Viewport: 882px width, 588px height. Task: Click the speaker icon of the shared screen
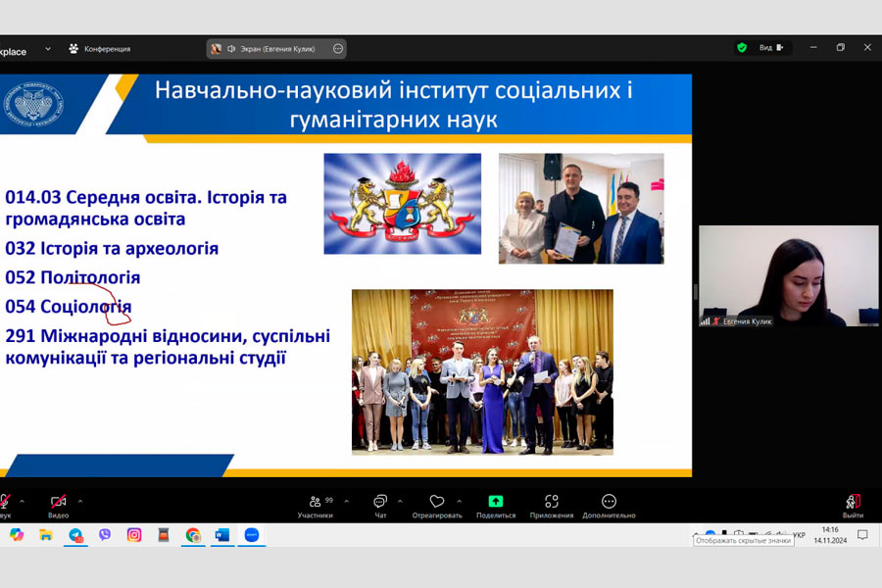coord(231,49)
